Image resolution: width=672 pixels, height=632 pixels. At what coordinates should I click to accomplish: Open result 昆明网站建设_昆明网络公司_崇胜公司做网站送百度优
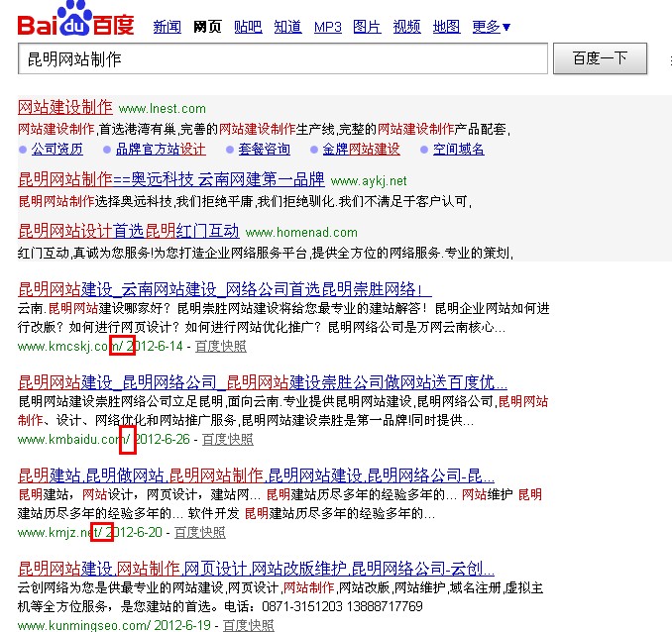click(263, 382)
